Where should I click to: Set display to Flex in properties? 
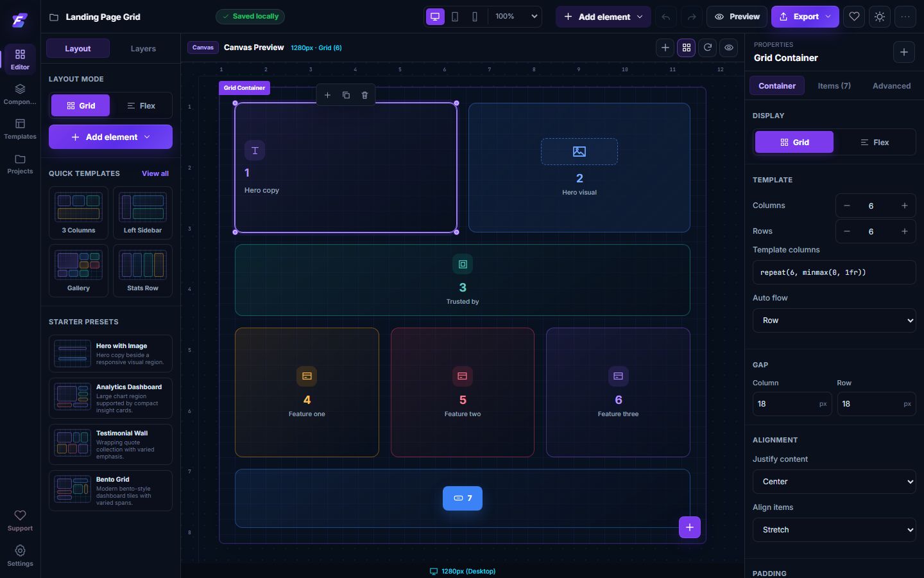pyautogui.click(x=875, y=142)
